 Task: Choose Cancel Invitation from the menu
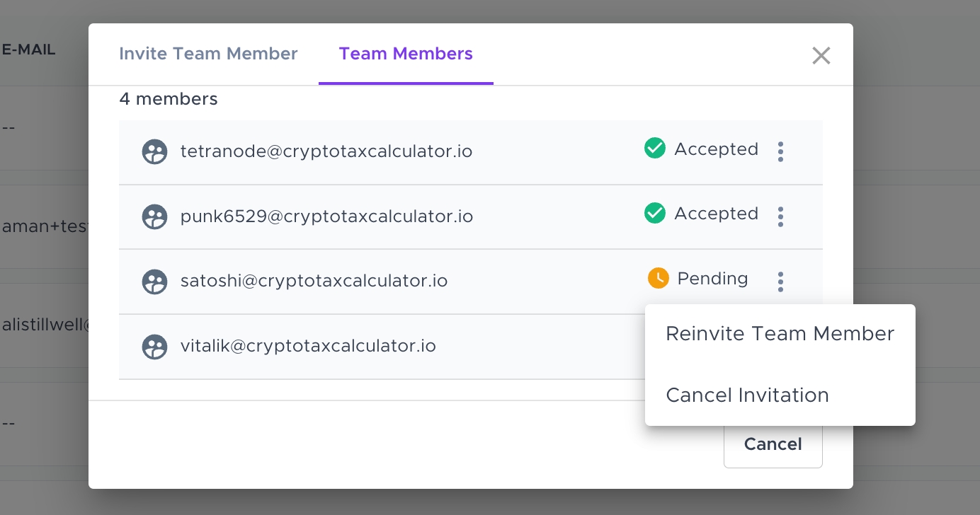tap(747, 395)
